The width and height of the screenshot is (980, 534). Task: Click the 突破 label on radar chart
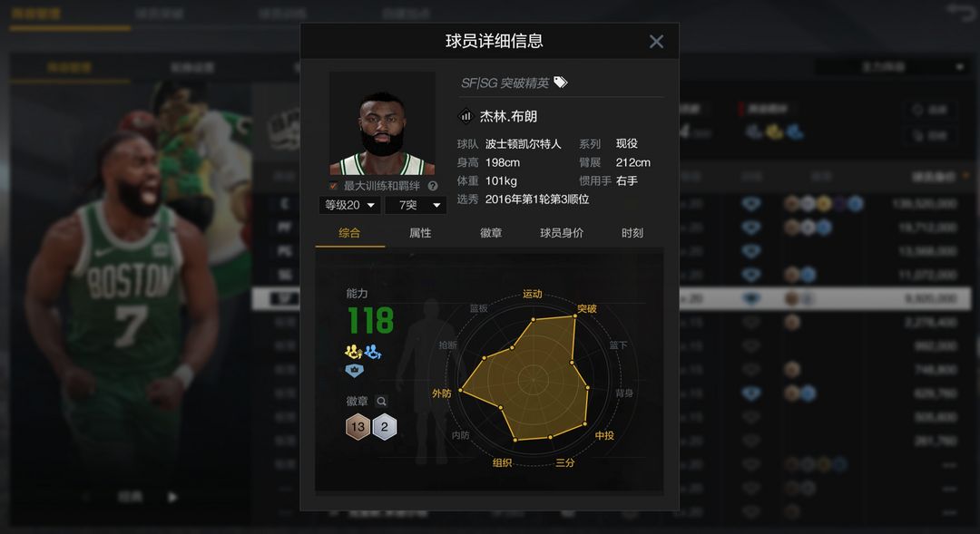[586, 308]
